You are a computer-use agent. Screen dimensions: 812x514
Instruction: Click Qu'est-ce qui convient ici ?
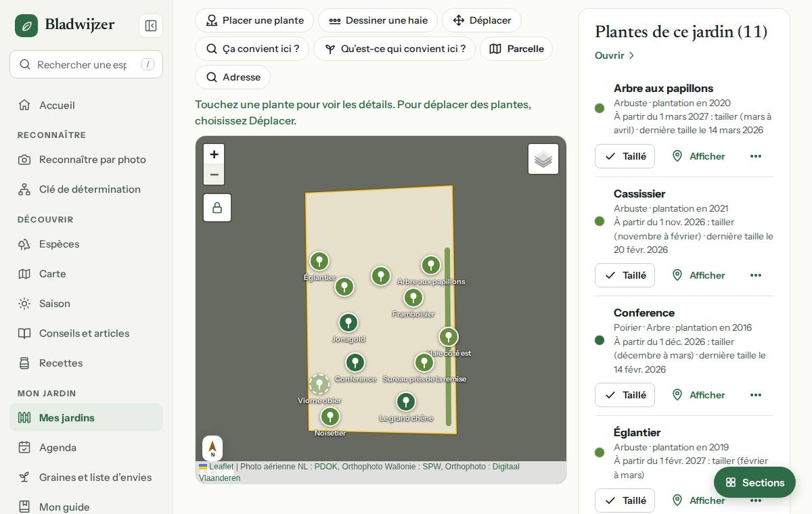tap(394, 49)
